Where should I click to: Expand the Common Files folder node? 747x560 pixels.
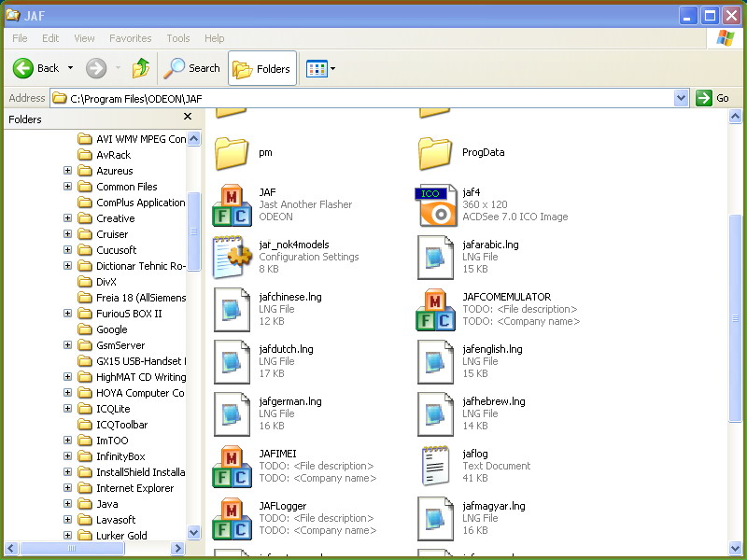pos(67,186)
